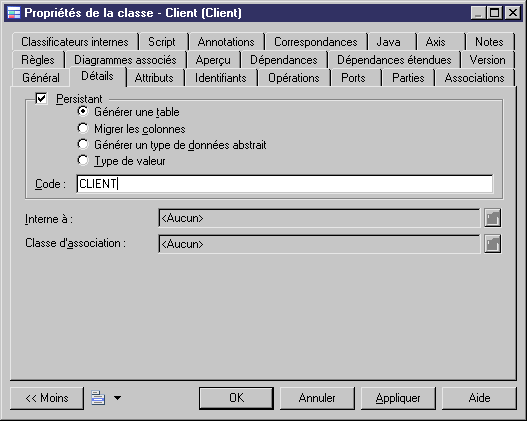Select Générer un type de données abstrait

pyautogui.click(x=83, y=144)
